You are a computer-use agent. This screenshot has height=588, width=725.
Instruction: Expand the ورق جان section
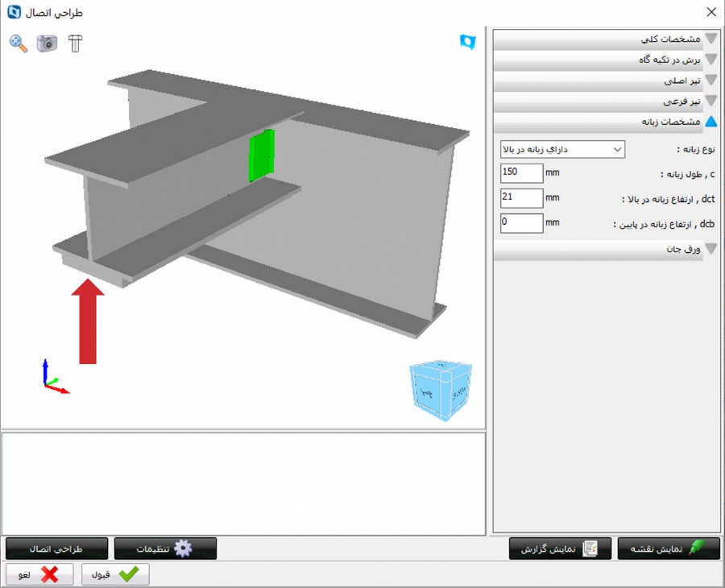605,250
